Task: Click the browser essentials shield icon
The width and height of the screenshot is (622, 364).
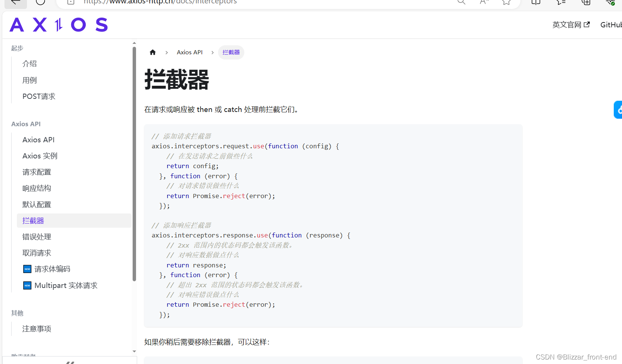Action: point(610,2)
